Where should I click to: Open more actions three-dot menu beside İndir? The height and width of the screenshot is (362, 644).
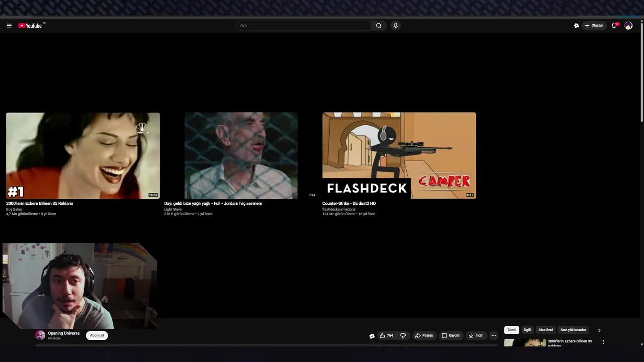coord(494,335)
